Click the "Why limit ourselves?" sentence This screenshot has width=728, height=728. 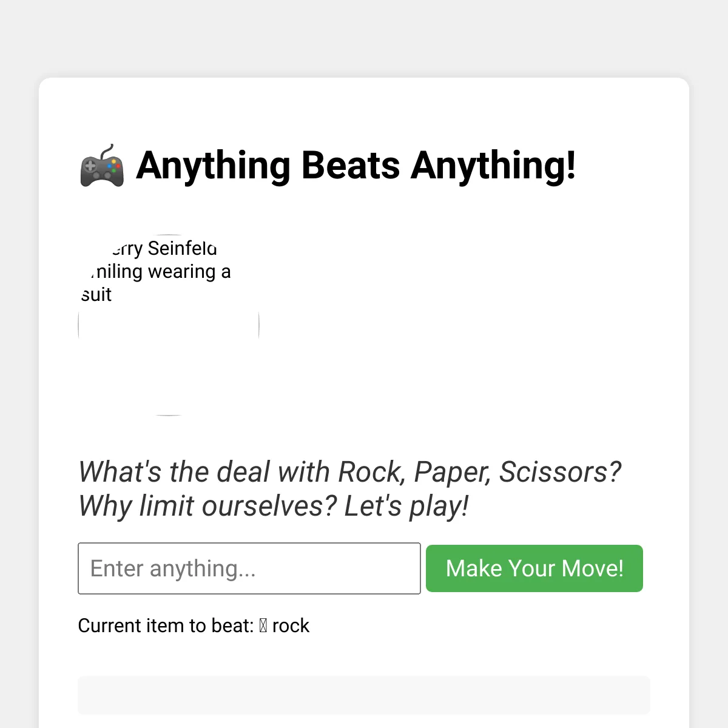tap(207, 506)
